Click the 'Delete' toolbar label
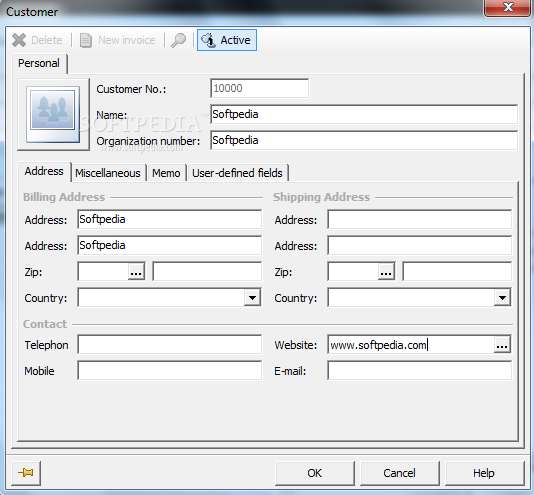The width and height of the screenshot is (534, 495). (47, 40)
